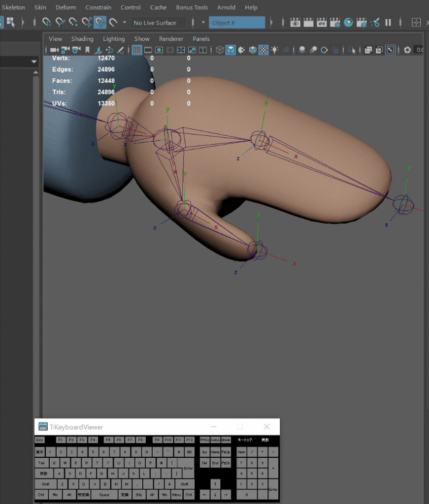Image resolution: width=429 pixels, height=504 pixels.
Task: Toggle the viewport grid display
Action: pyautogui.click(x=137, y=50)
